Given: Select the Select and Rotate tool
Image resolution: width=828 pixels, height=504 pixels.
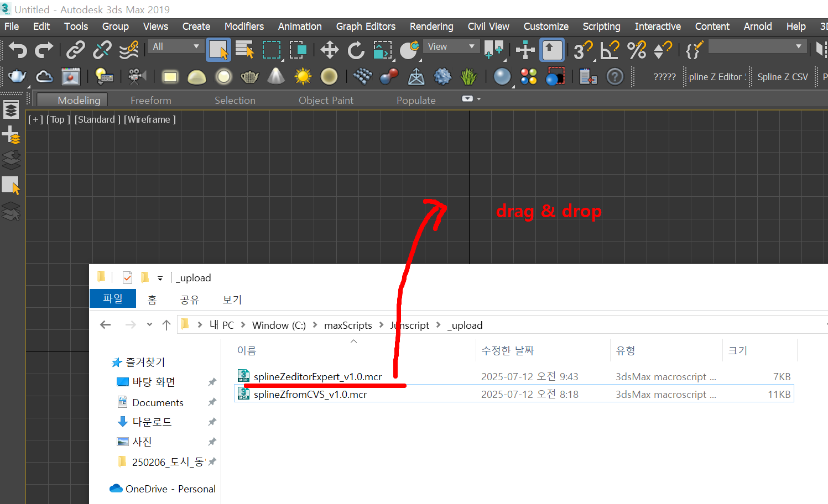Looking at the screenshot, I should pos(356,50).
